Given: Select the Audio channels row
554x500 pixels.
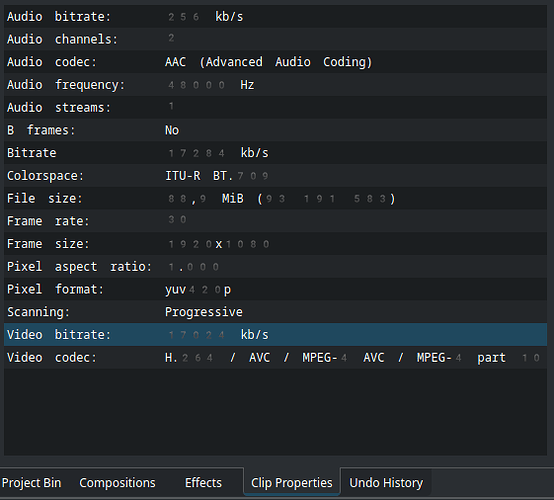Looking at the screenshot, I should [x=276, y=39].
